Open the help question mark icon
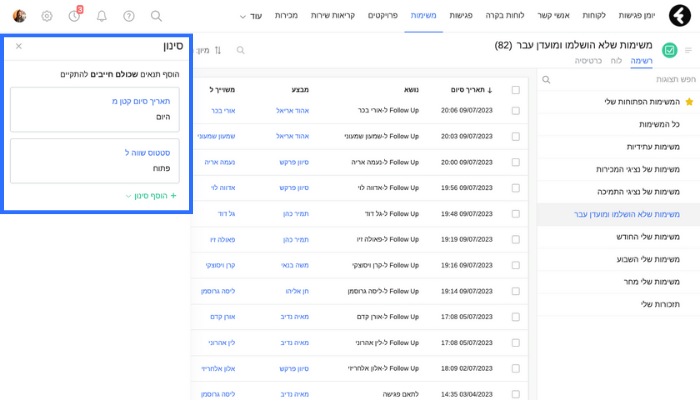This screenshot has width=700, height=400. pos(129,16)
